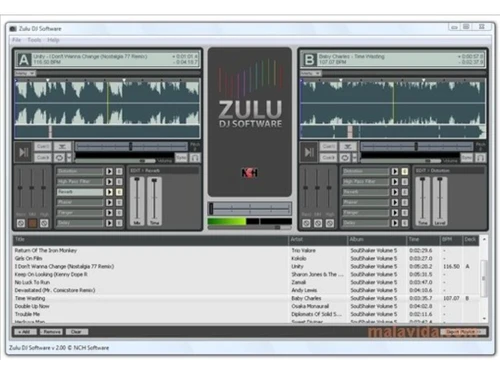500x375 pixels.
Task: Click the - Remove button
Action: tap(51, 332)
